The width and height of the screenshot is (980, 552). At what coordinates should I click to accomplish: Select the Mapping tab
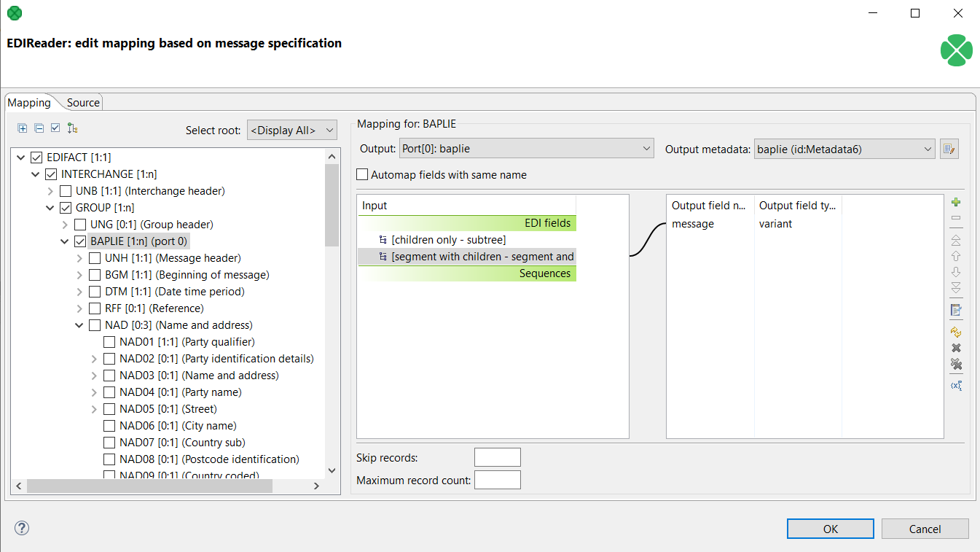[29, 103]
